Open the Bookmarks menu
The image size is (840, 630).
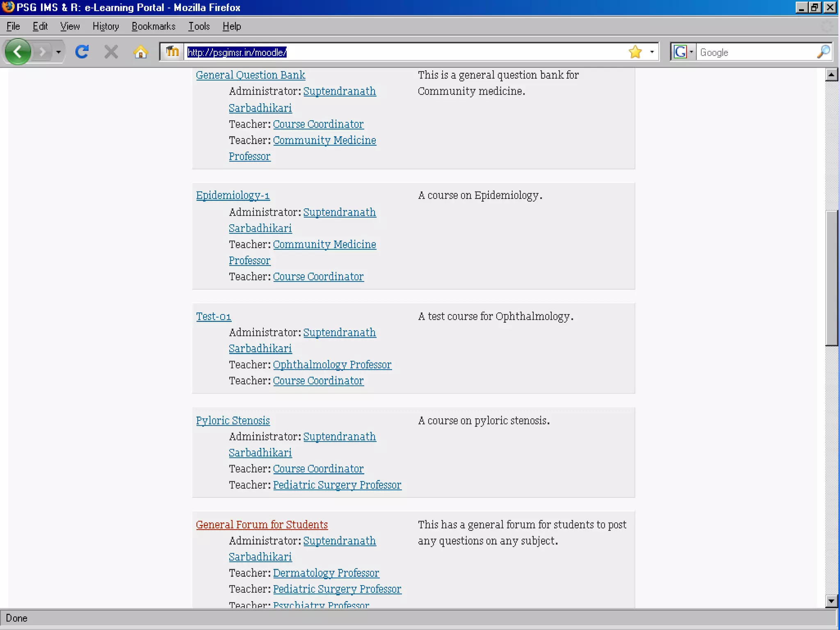[153, 26]
